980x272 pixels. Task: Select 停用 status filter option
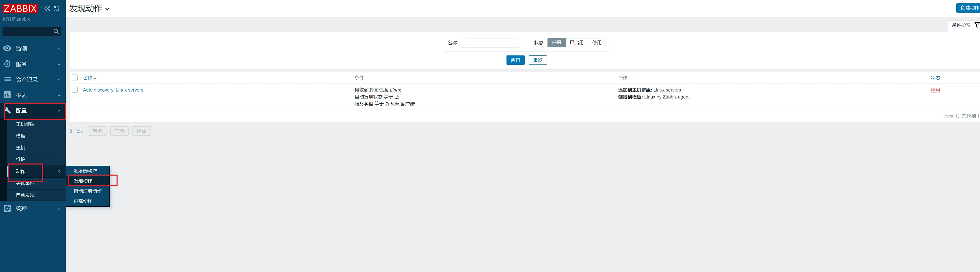pyautogui.click(x=596, y=43)
